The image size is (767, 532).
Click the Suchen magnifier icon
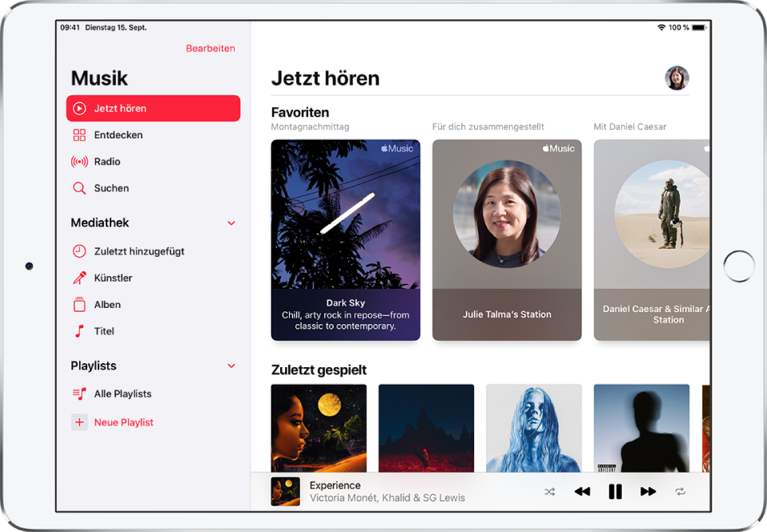click(x=79, y=188)
